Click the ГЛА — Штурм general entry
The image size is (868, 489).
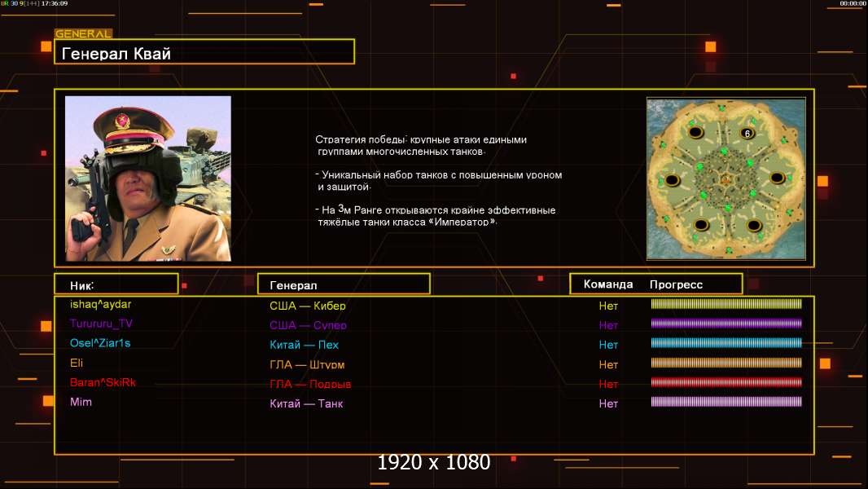pos(307,364)
